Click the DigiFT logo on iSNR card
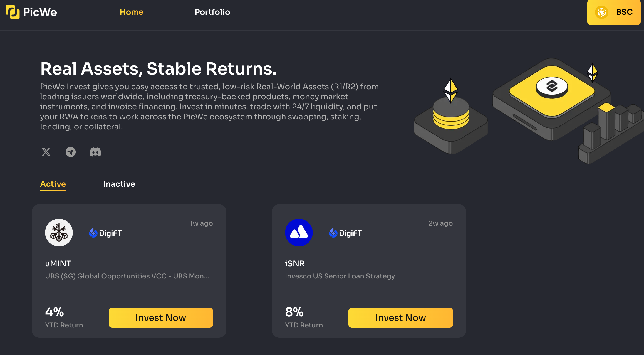The height and width of the screenshot is (355, 644). (345, 233)
